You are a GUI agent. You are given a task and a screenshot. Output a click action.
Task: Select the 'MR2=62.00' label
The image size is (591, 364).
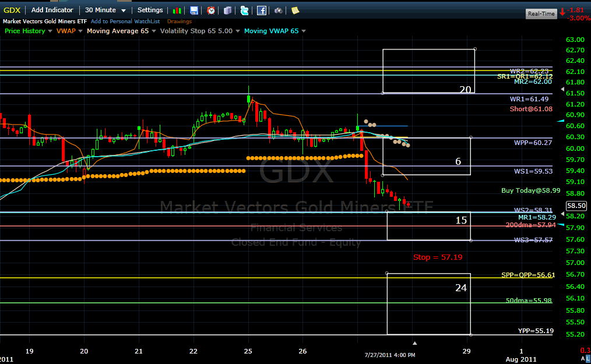[533, 82]
